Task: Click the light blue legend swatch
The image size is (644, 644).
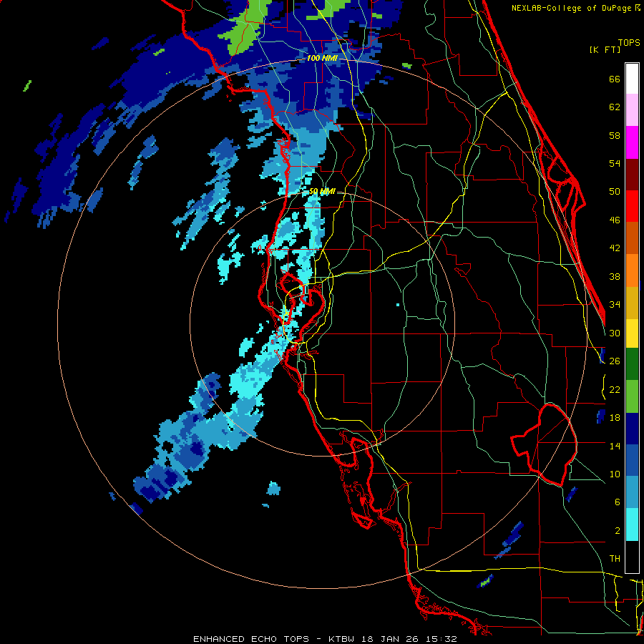Action: (x=632, y=492)
